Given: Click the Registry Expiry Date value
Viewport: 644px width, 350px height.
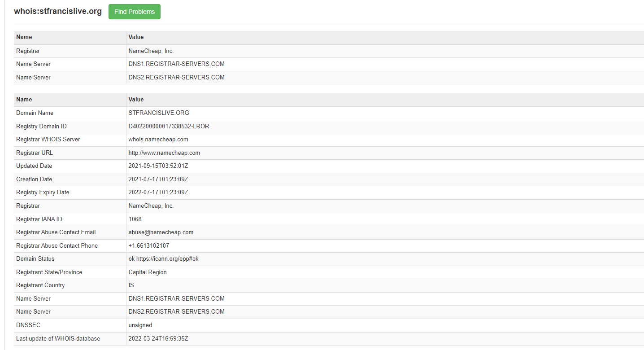Looking at the screenshot, I should [x=158, y=192].
